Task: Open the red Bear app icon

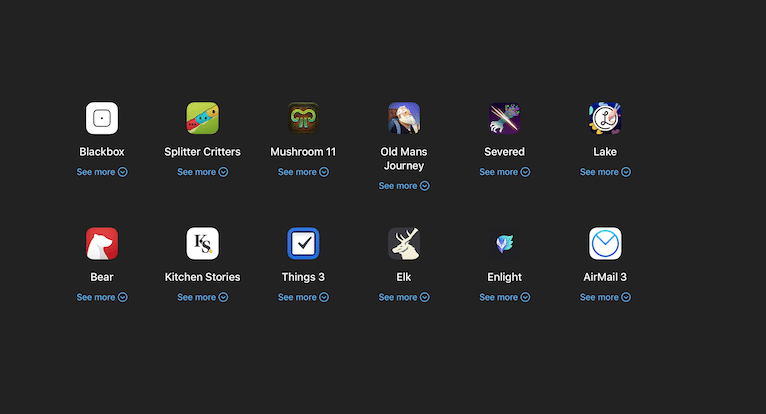Action: pyautogui.click(x=102, y=243)
